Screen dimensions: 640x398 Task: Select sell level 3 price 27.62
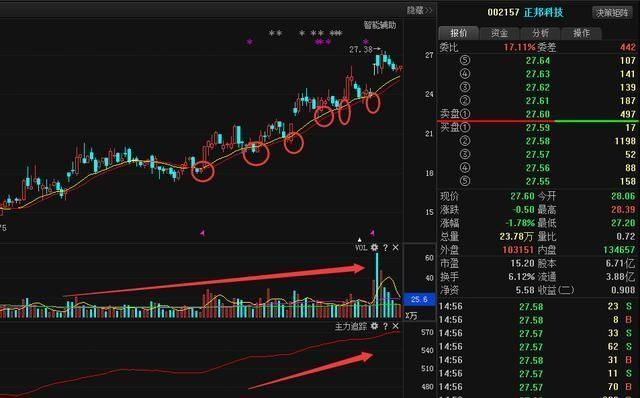coord(538,87)
